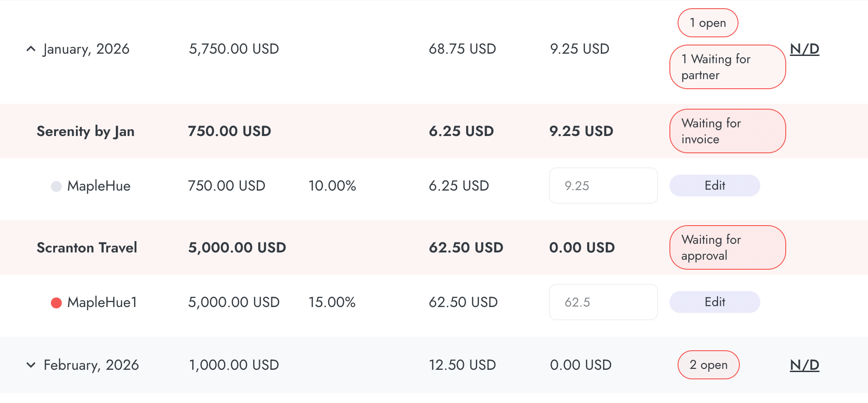Click the '2 open' status badge
The height and width of the screenshot is (403, 868).
pos(708,365)
